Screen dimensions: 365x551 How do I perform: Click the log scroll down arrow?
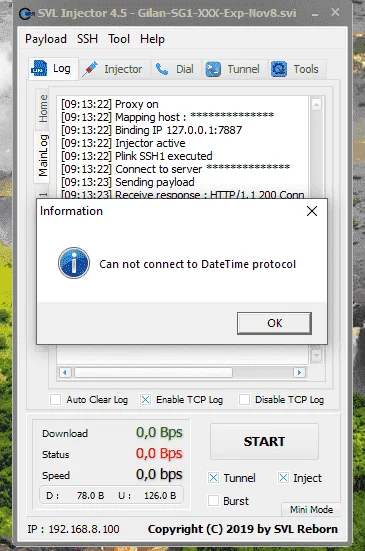pos(316,355)
